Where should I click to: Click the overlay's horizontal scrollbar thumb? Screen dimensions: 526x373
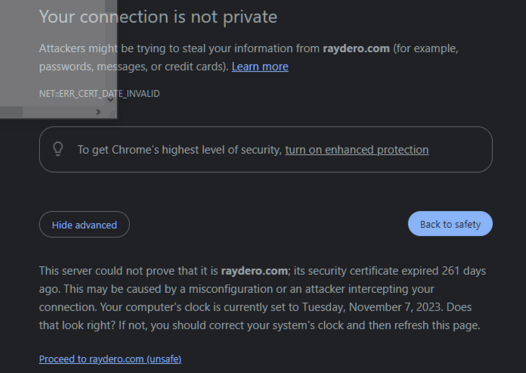(11, 112)
